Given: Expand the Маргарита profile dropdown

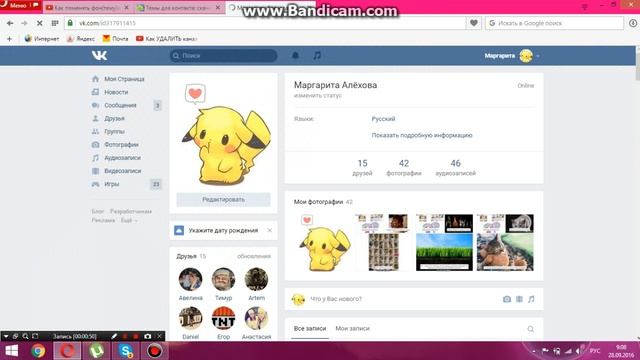Looking at the screenshot, I should click(538, 56).
